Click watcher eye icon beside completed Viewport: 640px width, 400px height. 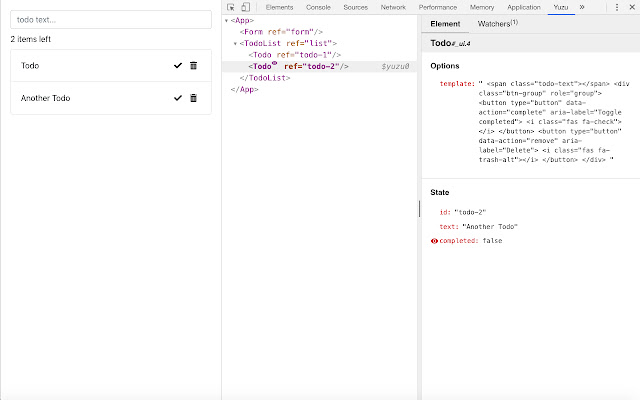coord(434,241)
